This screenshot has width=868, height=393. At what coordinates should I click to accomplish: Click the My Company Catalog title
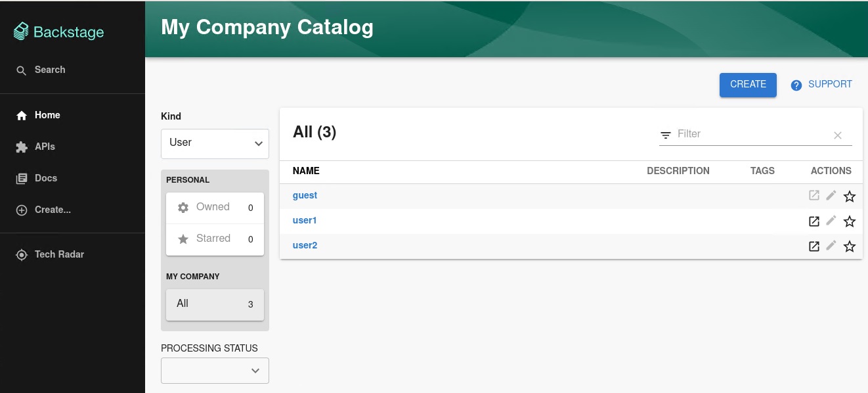point(267,28)
